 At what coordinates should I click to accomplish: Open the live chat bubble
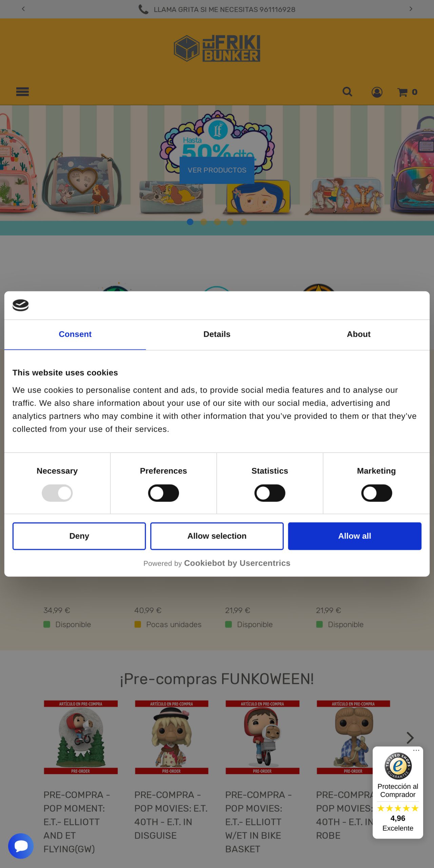(x=21, y=846)
